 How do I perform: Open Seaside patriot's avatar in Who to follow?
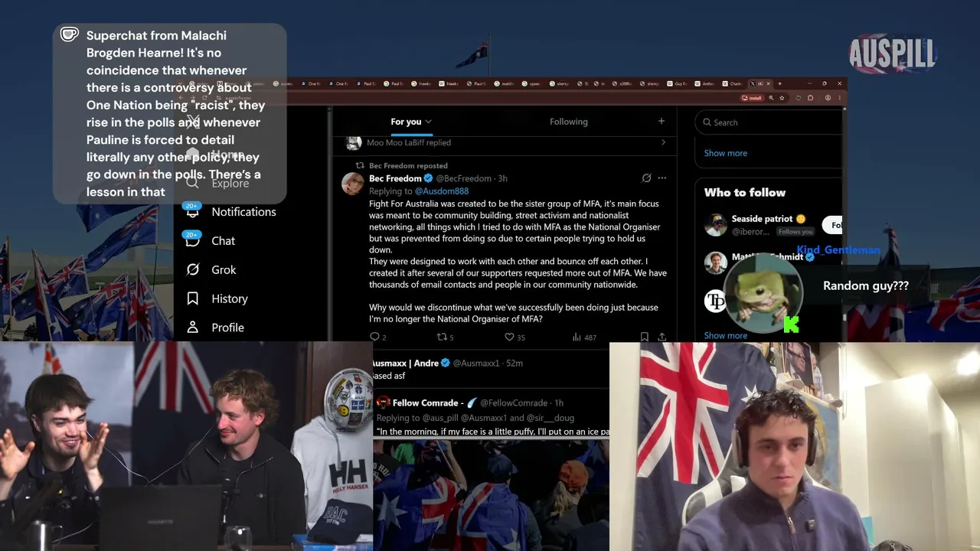pyautogui.click(x=715, y=225)
